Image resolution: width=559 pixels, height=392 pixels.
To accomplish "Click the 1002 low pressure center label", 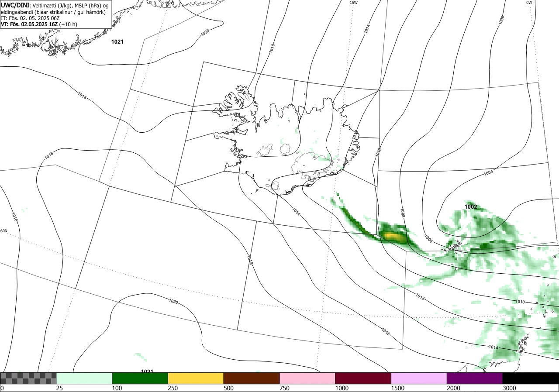I will click(471, 207).
